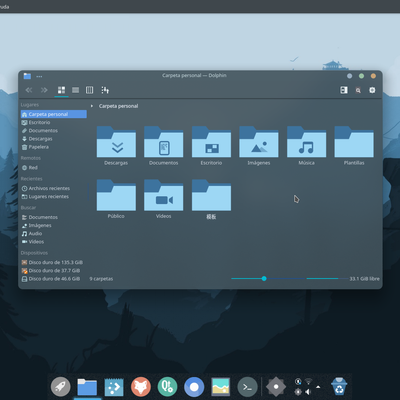Screen dimensions: 400x400
Task: Click the grey window button in title bar
Action: pos(349,76)
